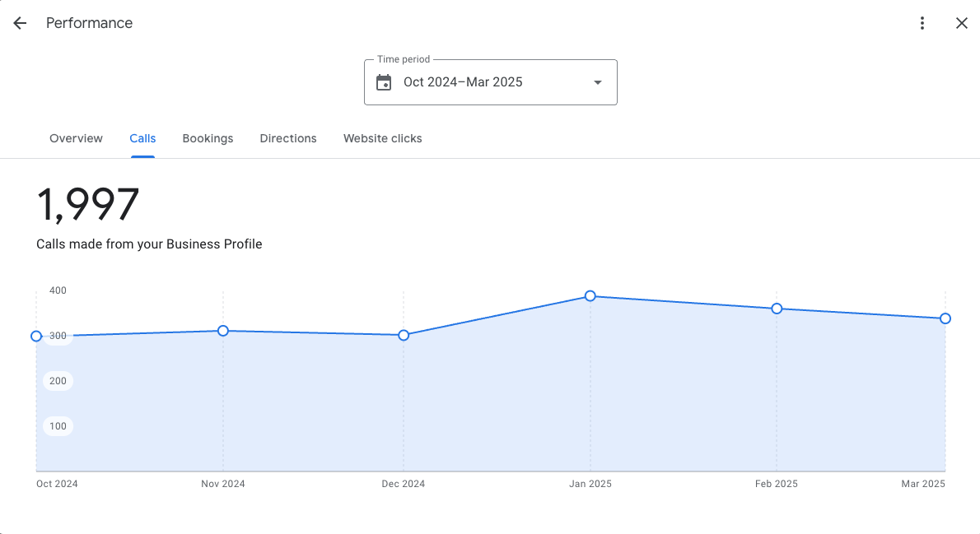
Task: Close the Performance panel with the X
Action: [961, 23]
